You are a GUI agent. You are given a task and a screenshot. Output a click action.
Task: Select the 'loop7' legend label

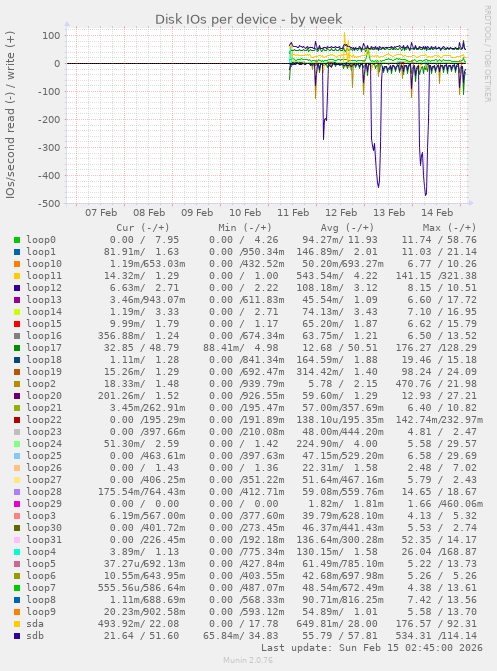[x=41, y=588]
